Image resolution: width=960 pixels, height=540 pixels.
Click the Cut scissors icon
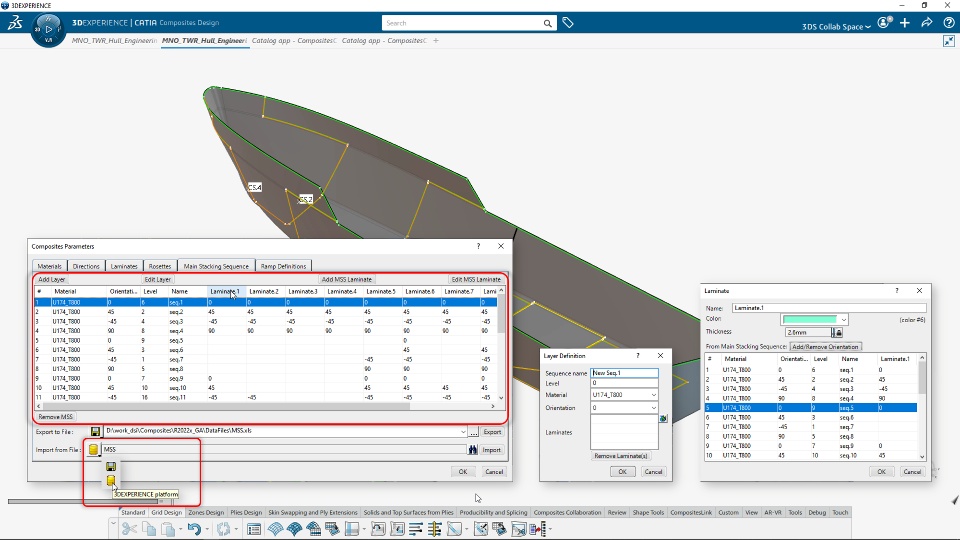(129, 528)
